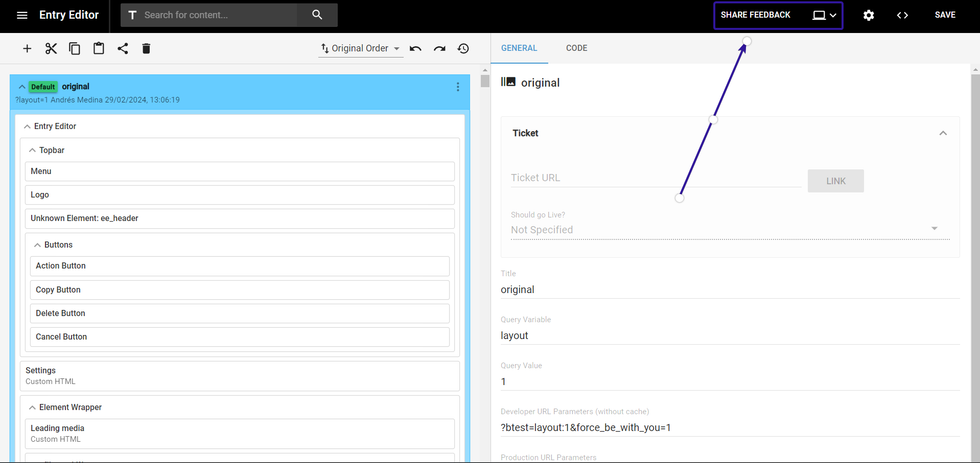Click the cut scissors icon
This screenshot has width=980, height=463.
pyautogui.click(x=51, y=49)
